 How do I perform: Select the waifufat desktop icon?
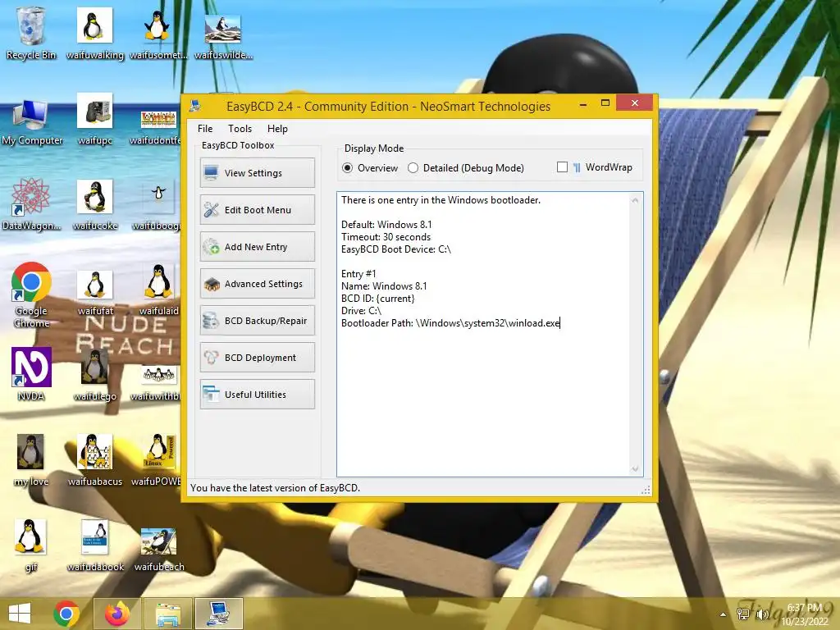pos(95,293)
